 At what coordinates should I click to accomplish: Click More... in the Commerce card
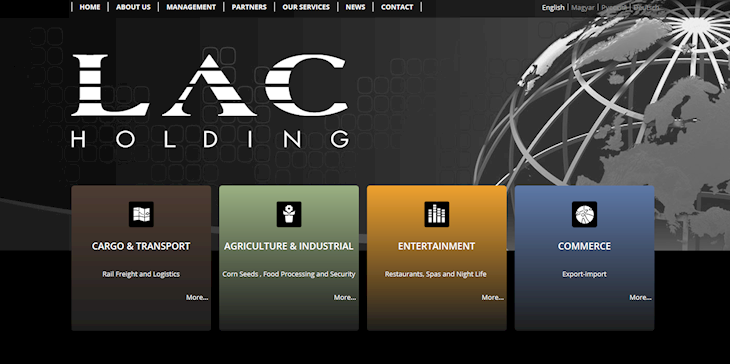(640, 297)
